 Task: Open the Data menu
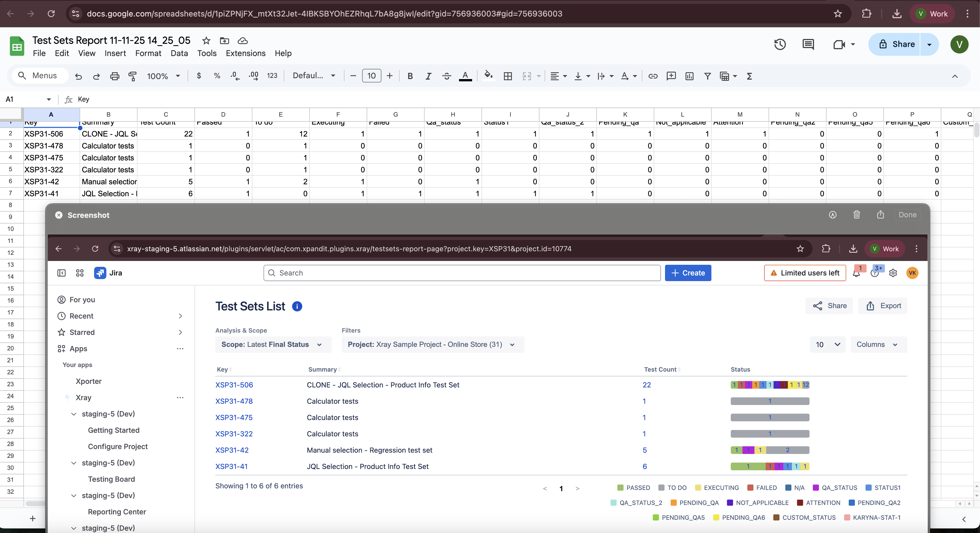[179, 53]
